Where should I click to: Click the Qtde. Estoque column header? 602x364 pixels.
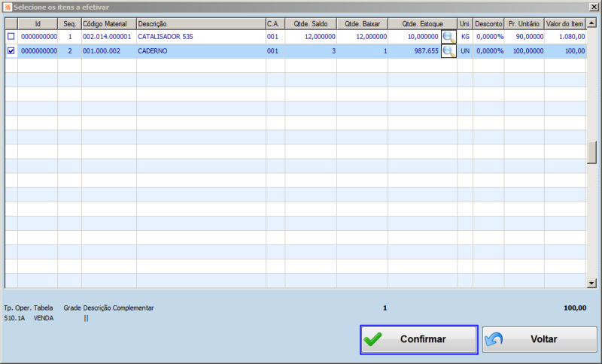(x=422, y=24)
